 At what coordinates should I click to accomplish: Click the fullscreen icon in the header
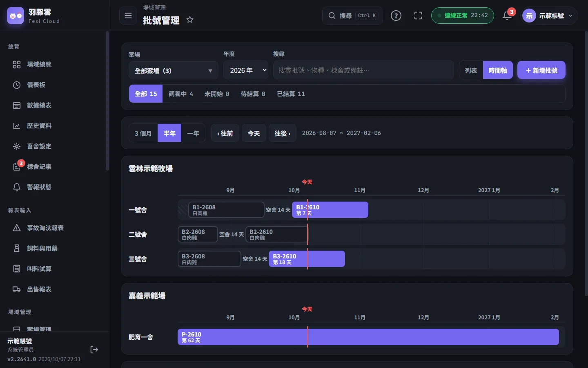pos(418,16)
